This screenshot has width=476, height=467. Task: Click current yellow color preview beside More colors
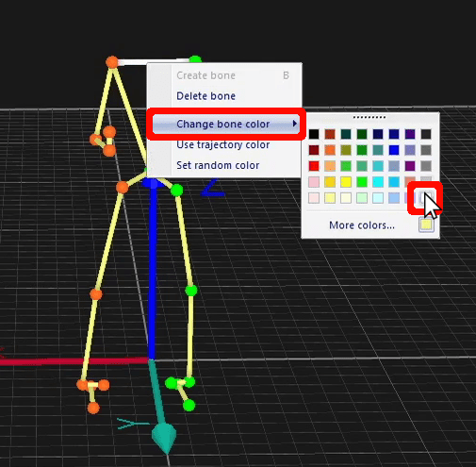tap(426, 225)
